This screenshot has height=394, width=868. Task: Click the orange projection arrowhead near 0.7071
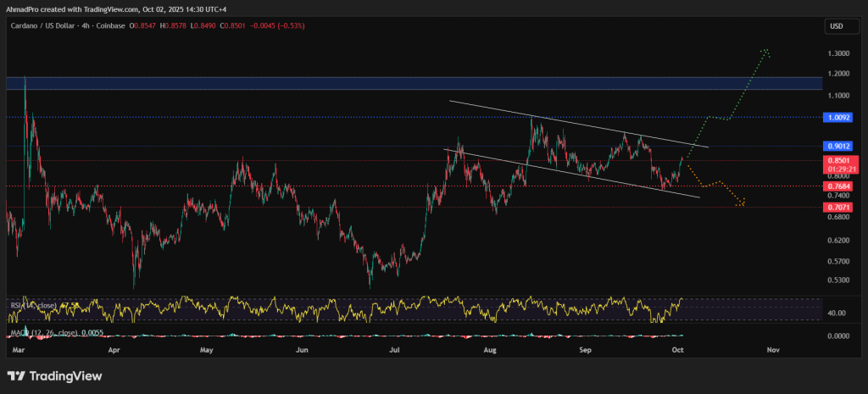point(742,203)
